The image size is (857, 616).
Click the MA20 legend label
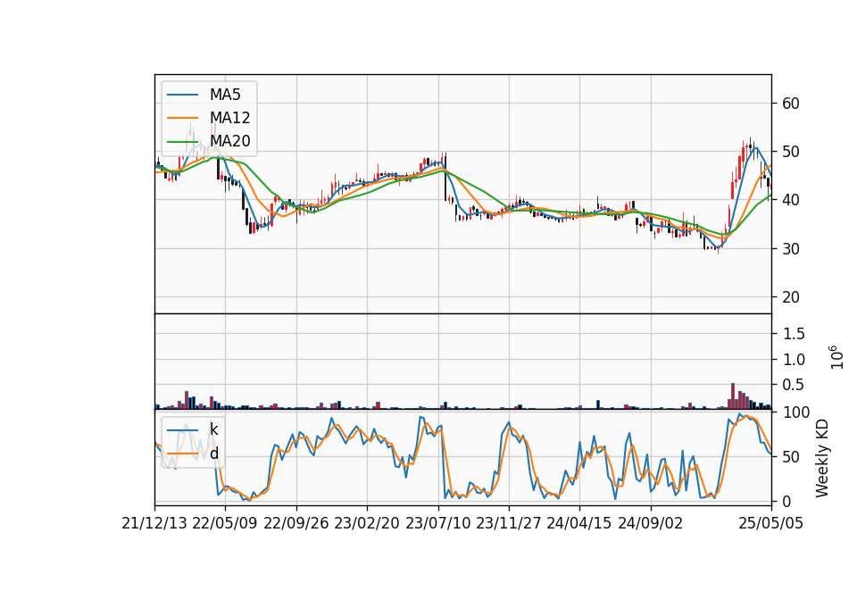click(229, 141)
